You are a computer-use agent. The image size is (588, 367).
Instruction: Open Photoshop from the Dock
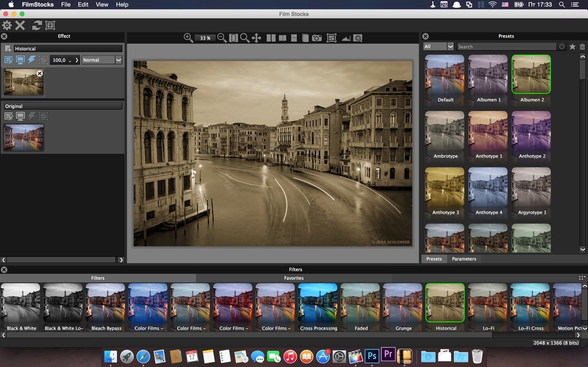[x=372, y=356]
